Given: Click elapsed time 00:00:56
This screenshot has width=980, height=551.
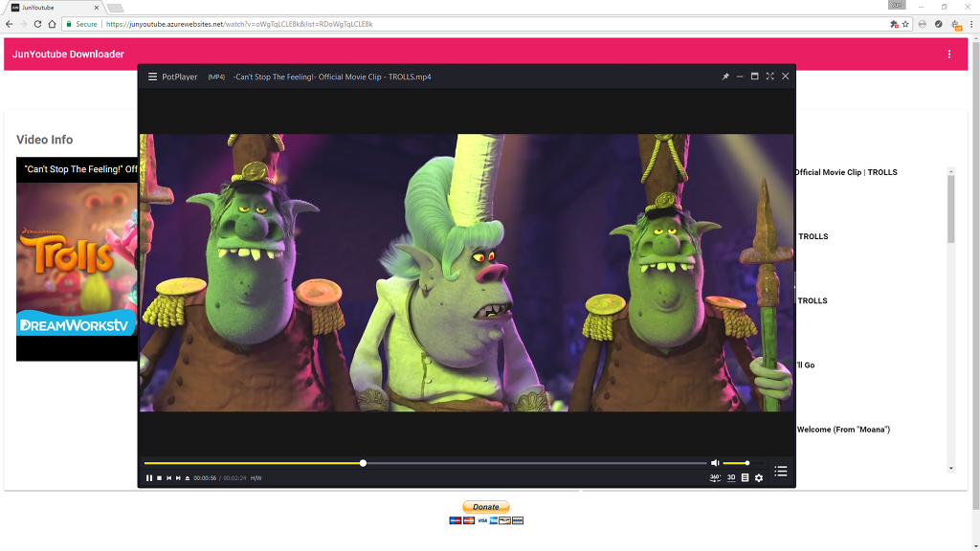Looking at the screenshot, I should click(205, 478).
